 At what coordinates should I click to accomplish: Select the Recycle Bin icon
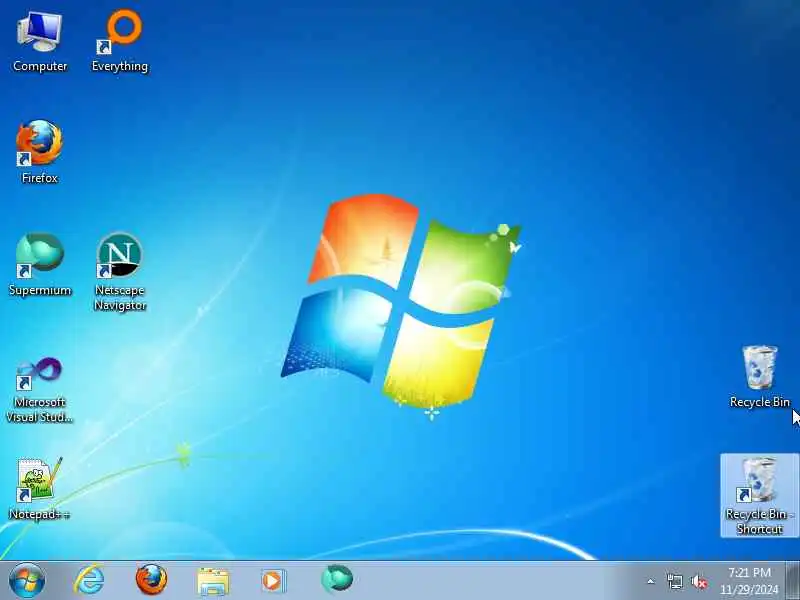coord(760,377)
